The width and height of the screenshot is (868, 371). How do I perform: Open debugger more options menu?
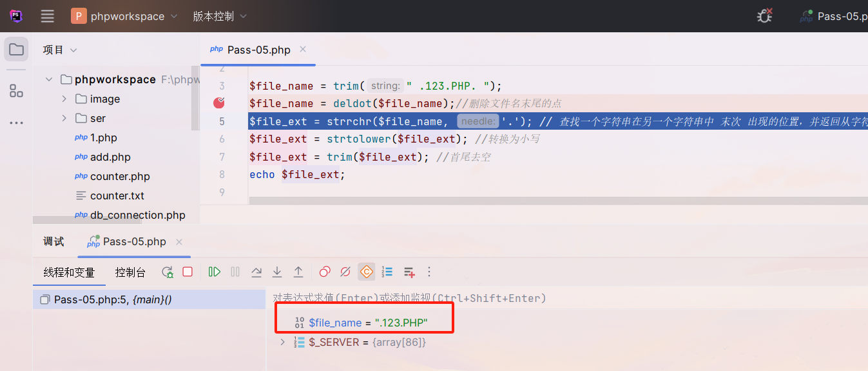tap(429, 272)
